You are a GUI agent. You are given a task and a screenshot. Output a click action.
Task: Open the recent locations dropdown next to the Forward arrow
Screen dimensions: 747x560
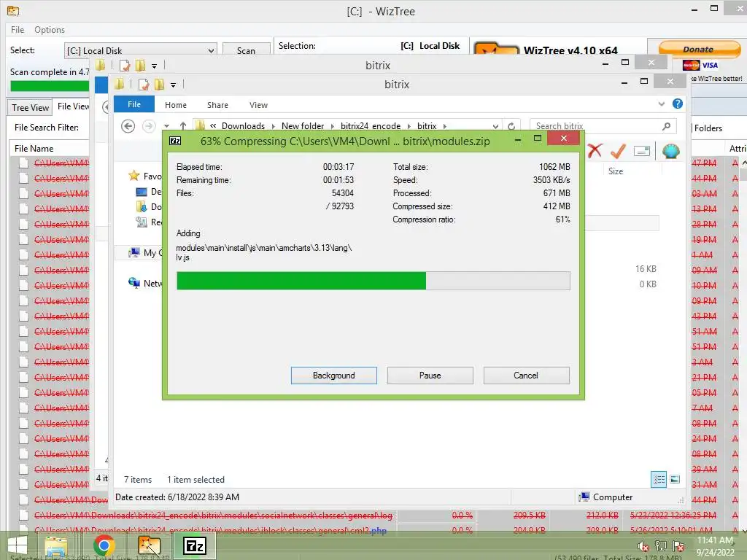[x=166, y=126]
